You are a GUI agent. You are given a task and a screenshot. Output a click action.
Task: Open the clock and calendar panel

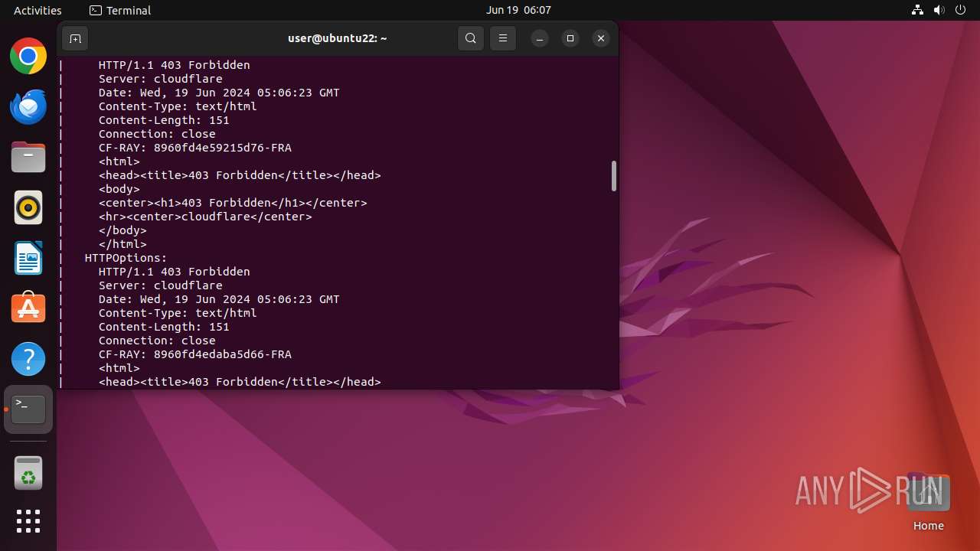518,10
